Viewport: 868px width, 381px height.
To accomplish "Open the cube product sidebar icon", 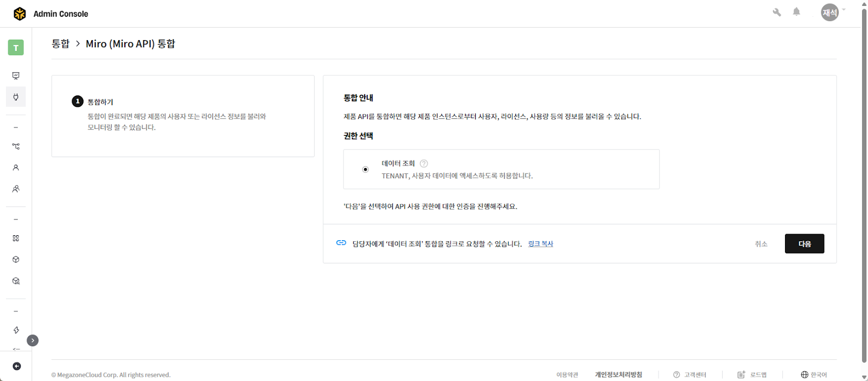I will tap(16, 260).
